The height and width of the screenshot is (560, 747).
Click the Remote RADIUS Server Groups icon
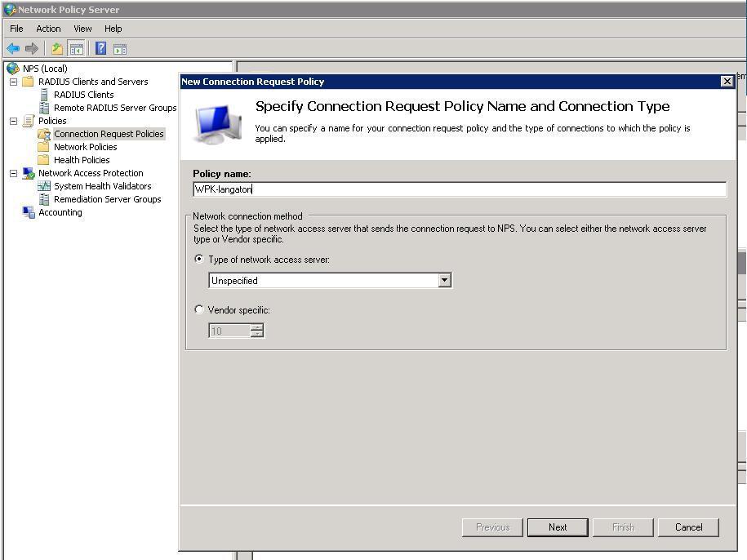click(x=44, y=108)
